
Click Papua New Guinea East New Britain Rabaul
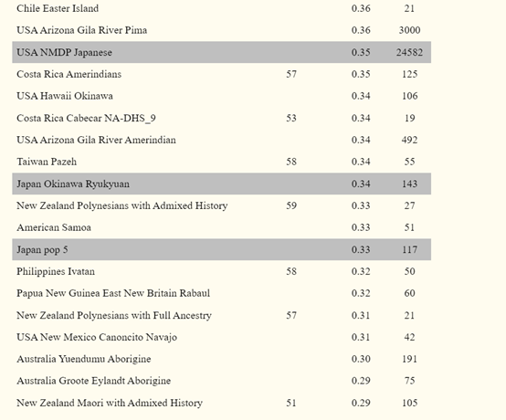(113, 293)
